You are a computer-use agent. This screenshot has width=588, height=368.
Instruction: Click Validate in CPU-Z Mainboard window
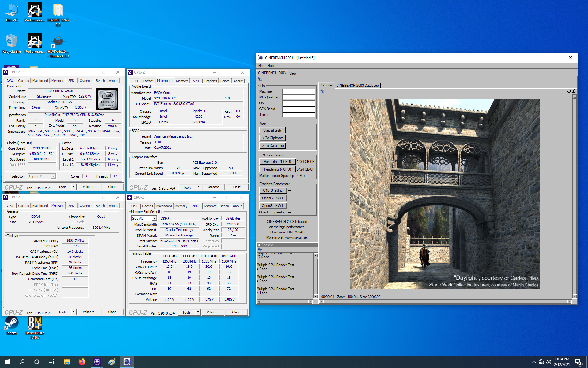(x=213, y=187)
